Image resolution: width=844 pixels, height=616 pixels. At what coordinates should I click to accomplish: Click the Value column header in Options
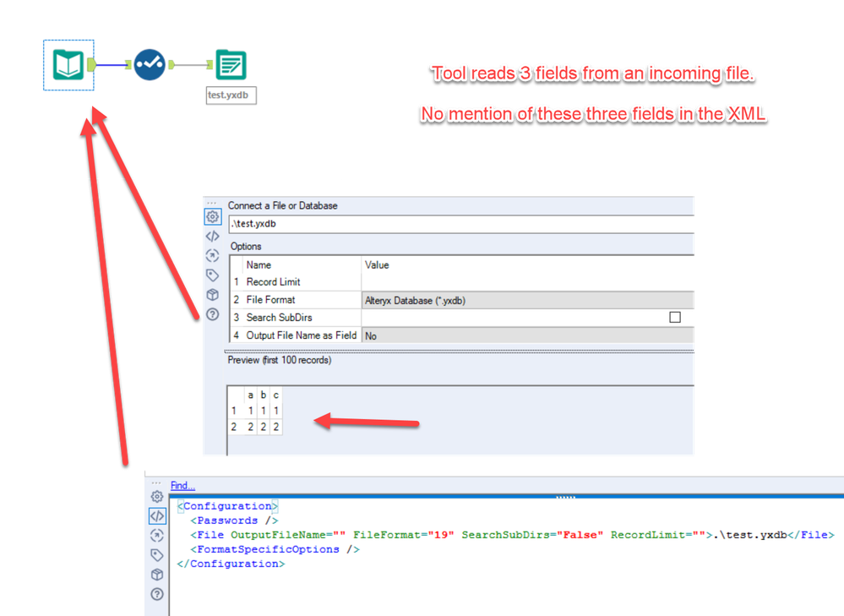click(377, 265)
